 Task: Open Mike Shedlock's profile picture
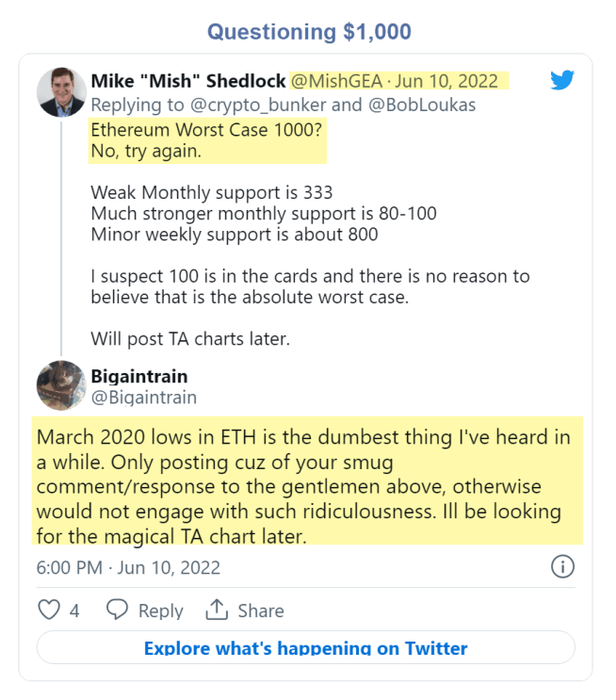61,92
